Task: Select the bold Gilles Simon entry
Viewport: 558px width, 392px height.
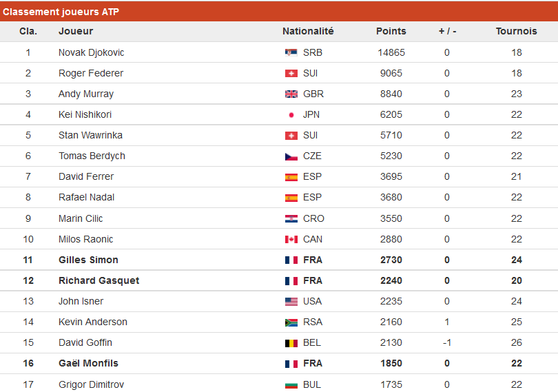Action: click(x=88, y=260)
